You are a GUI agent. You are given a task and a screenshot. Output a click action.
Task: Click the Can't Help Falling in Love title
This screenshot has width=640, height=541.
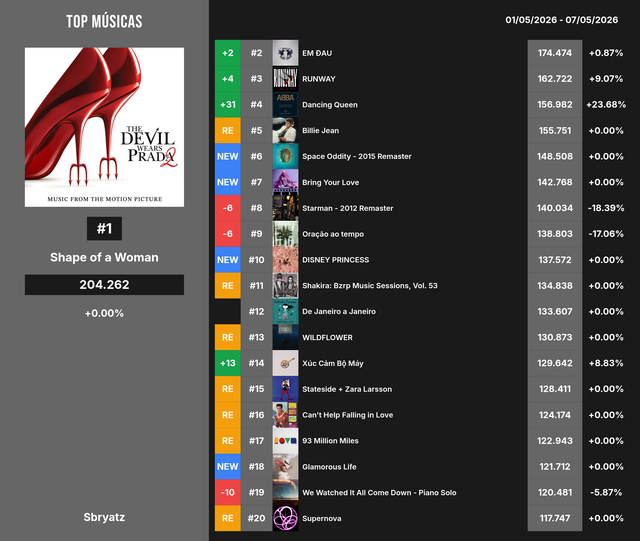347,415
